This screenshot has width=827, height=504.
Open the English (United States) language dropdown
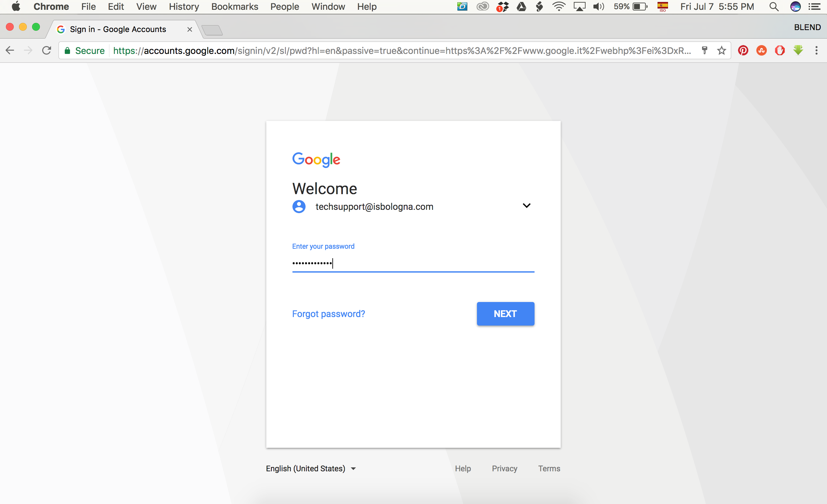tap(311, 468)
